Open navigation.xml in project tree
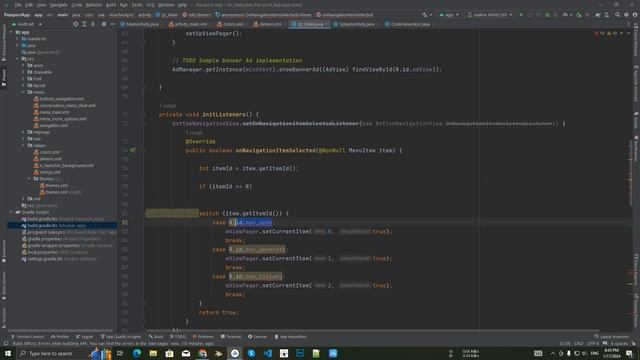The width and height of the screenshot is (640, 360). [51, 125]
